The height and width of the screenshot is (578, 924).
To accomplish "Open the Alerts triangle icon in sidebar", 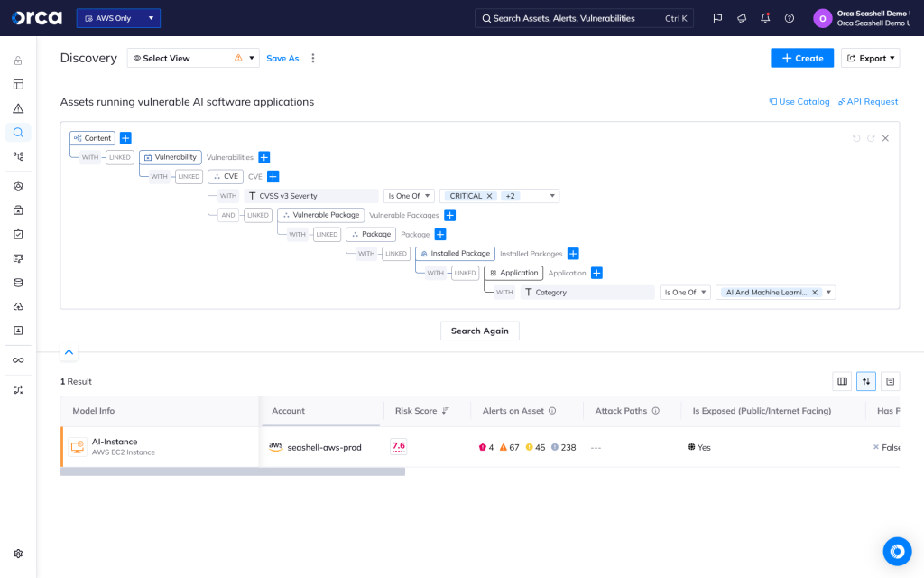I will click(18, 108).
